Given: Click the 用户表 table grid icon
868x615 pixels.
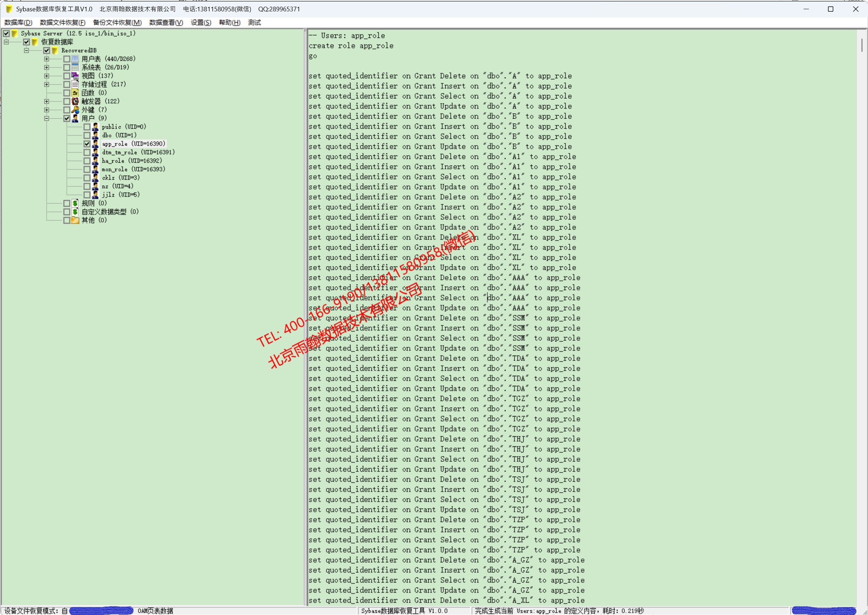Looking at the screenshot, I should click(75, 59).
